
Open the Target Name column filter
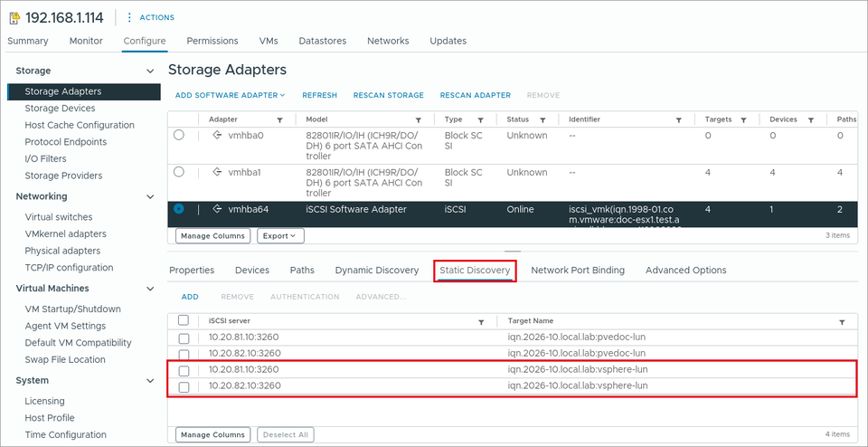(842, 321)
